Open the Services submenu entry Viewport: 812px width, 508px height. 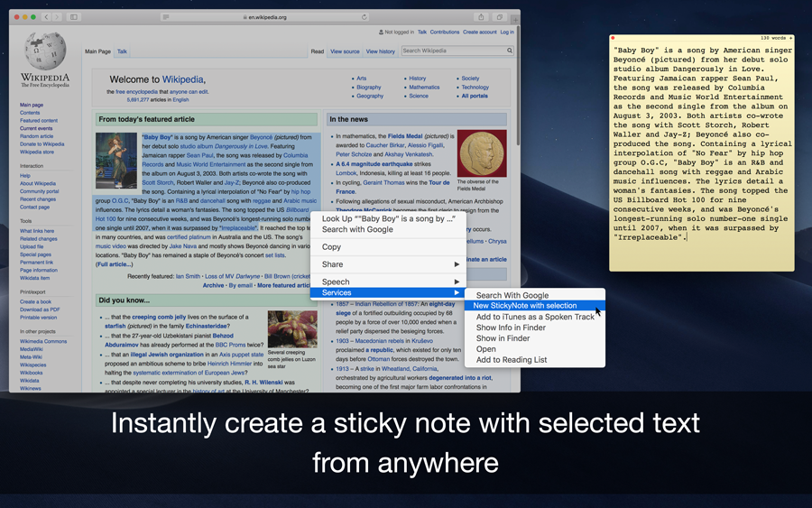[x=390, y=293]
